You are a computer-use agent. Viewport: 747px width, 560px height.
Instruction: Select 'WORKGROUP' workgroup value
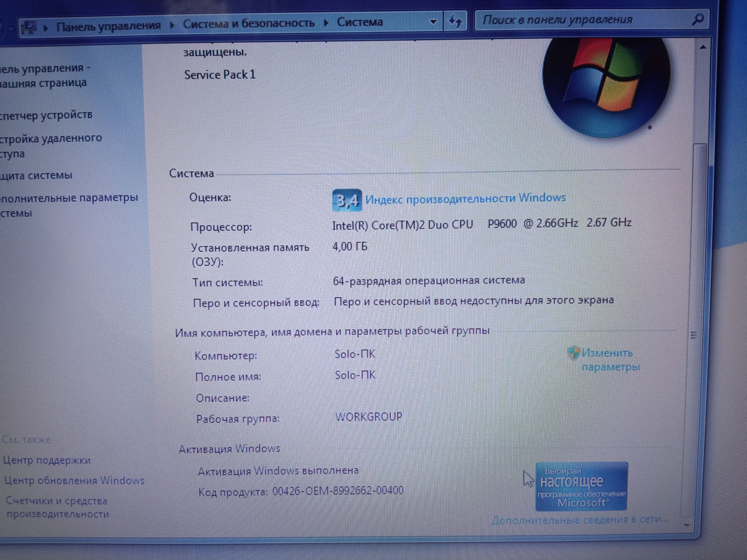click(x=369, y=417)
